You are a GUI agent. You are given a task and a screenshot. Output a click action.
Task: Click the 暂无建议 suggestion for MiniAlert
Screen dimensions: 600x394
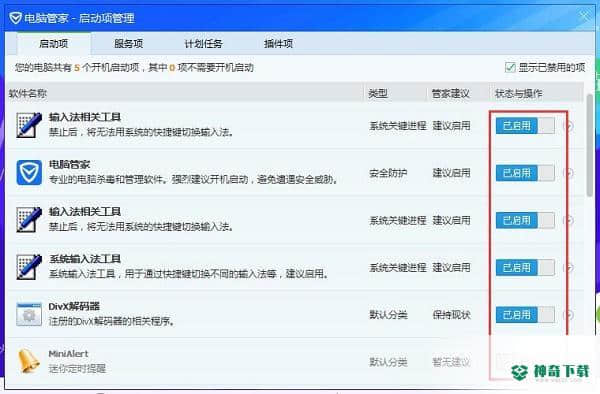tap(452, 362)
